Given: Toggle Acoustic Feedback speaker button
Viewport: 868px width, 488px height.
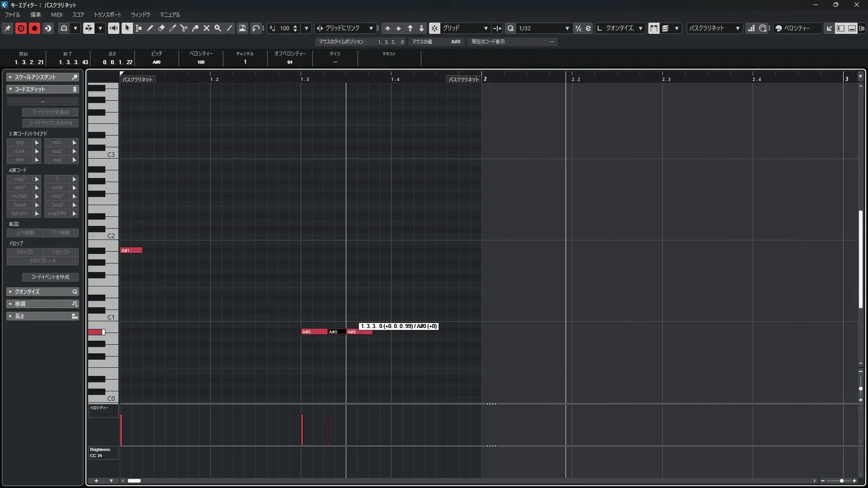Looking at the screenshot, I should click(113, 28).
